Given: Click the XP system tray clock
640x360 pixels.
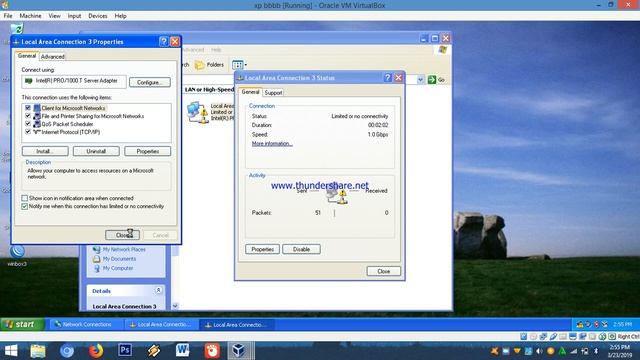Looking at the screenshot, I should (622, 324).
